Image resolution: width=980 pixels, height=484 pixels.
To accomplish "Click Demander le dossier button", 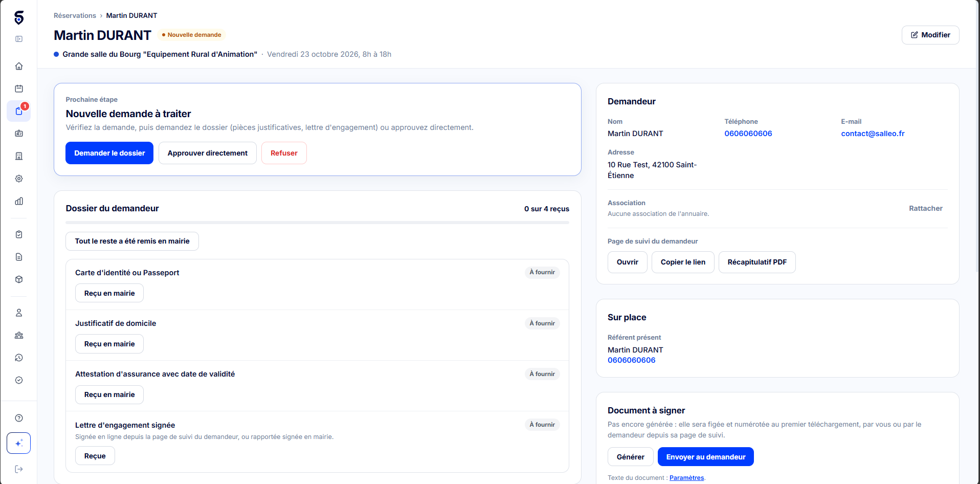I will tap(109, 153).
